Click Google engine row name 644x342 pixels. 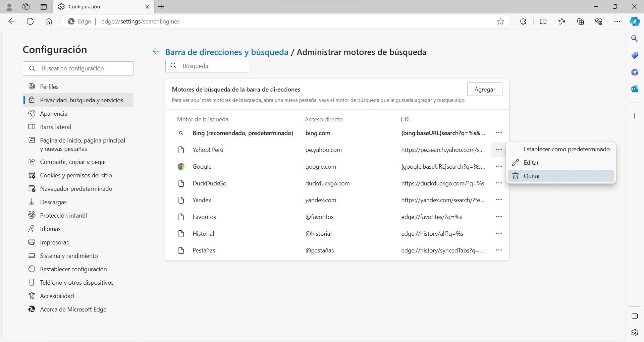coord(202,167)
